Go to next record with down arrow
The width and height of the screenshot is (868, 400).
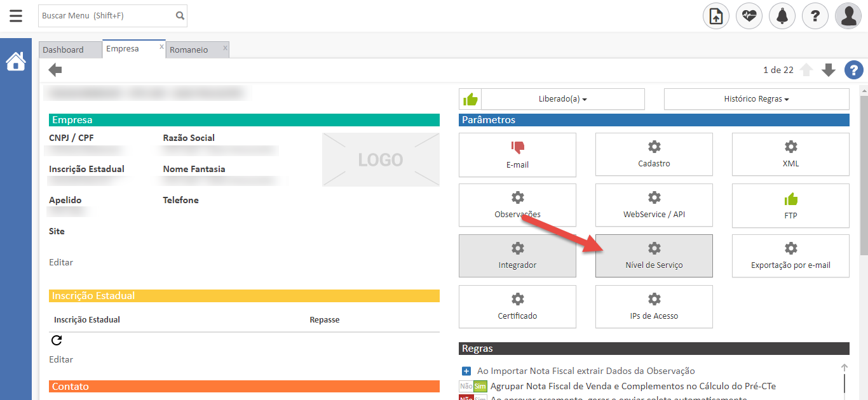(829, 70)
